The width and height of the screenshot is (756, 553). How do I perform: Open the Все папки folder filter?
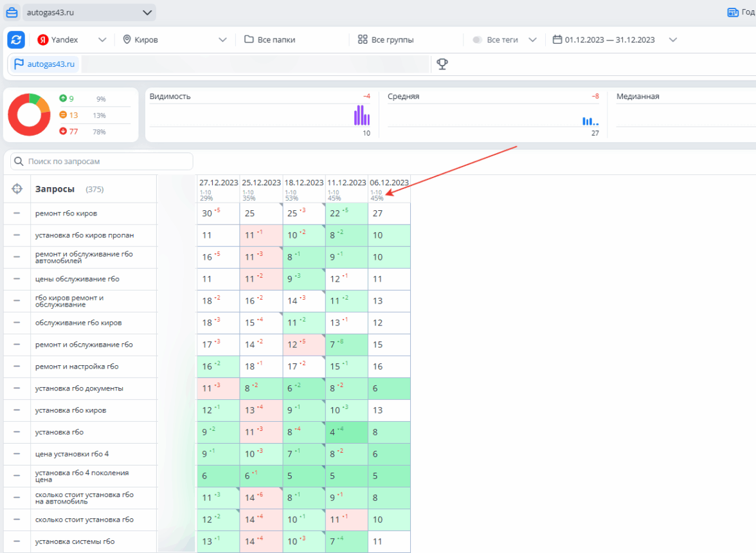[270, 40]
